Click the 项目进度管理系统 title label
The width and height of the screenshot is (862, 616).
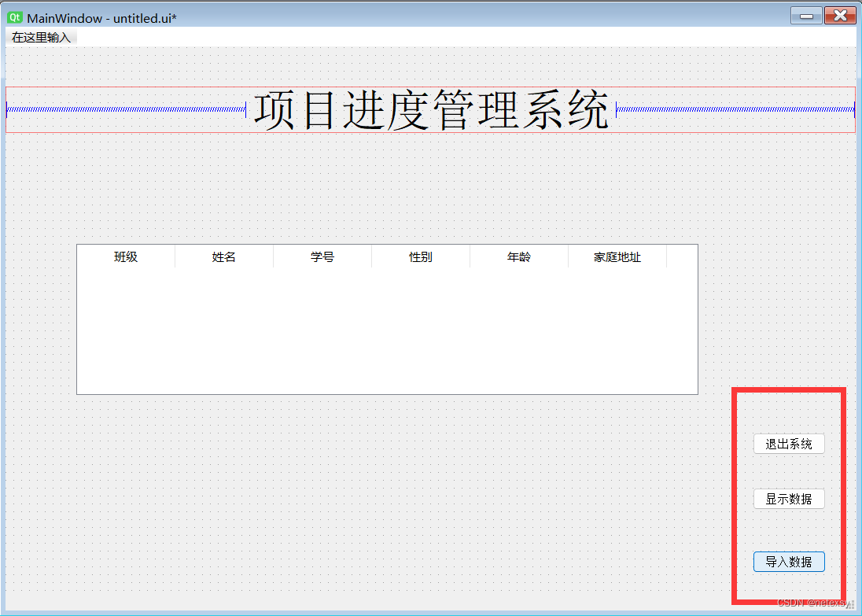(431, 110)
